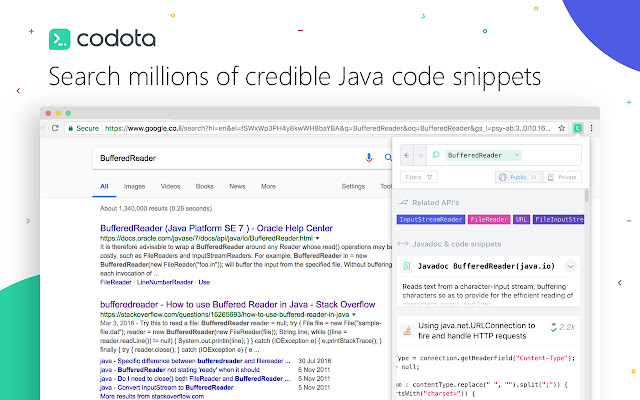Switch Codota search to Private code
640x400 pixels.
(562, 177)
